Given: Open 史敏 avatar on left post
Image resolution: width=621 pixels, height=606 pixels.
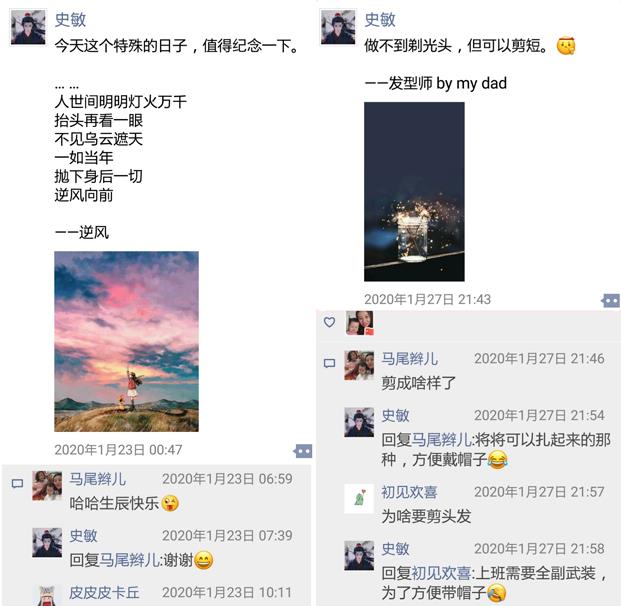Looking at the screenshot, I should (28, 27).
